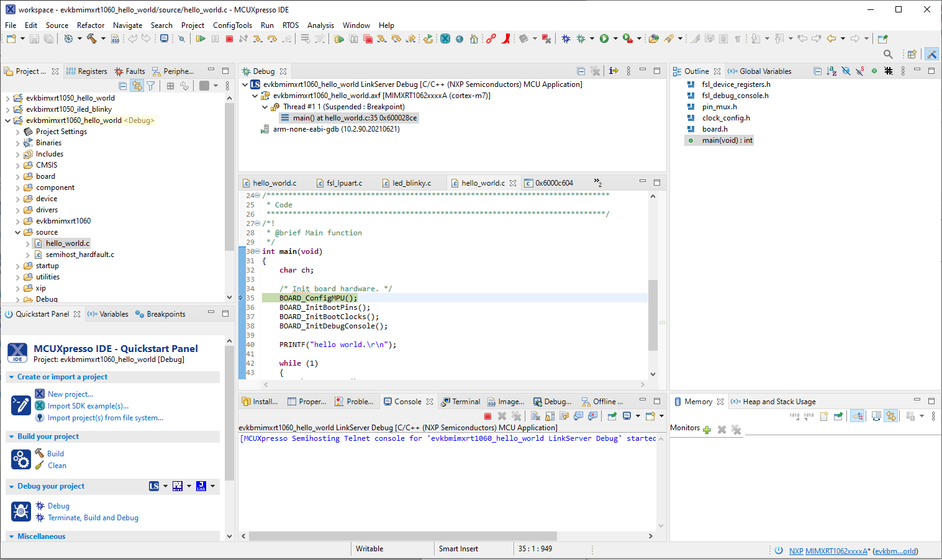Toggle Link with Editor in the Project Explorer
This screenshot has width=942, height=560.
(137, 86)
